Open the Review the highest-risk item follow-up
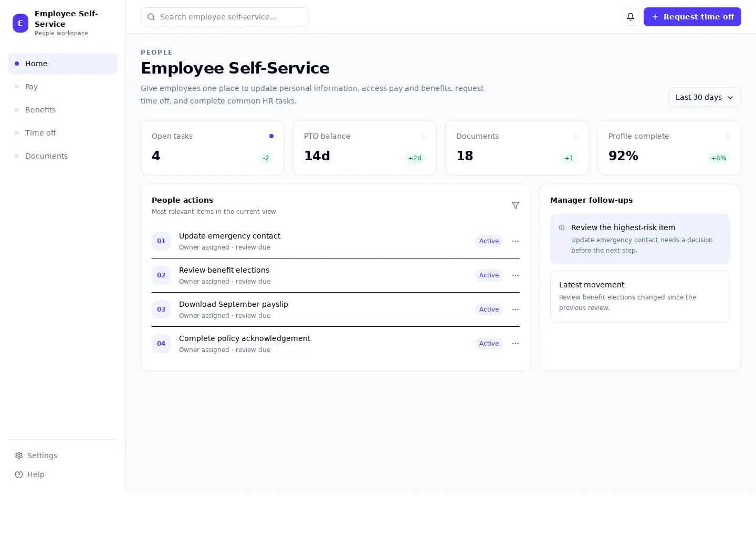The height and width of the screenshot is (538, 756). click(x=640, y=239)
